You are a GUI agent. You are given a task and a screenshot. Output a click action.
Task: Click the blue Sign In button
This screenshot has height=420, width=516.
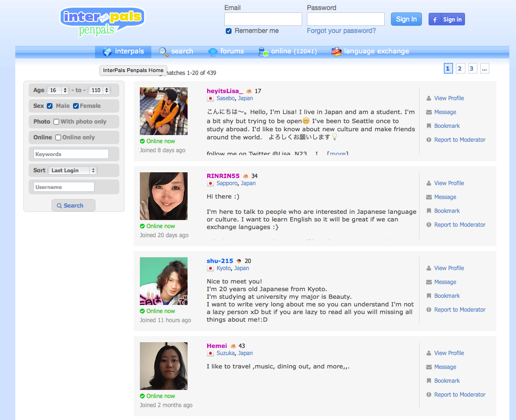pyautogui.click(x=406, y=19)
